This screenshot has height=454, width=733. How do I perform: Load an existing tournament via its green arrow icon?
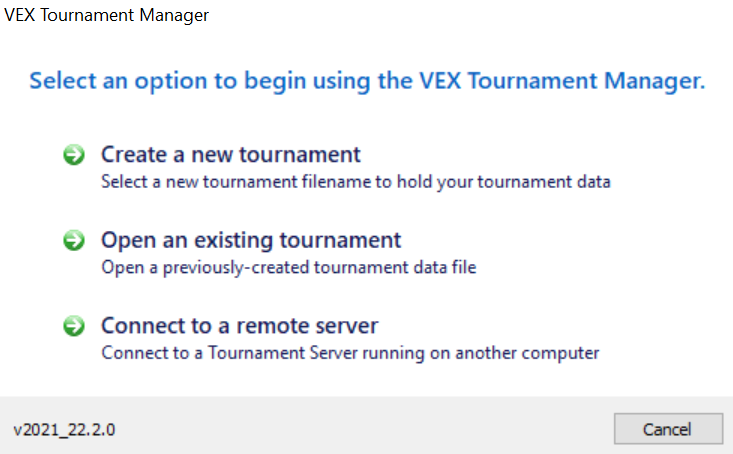(x=73, y=241)
